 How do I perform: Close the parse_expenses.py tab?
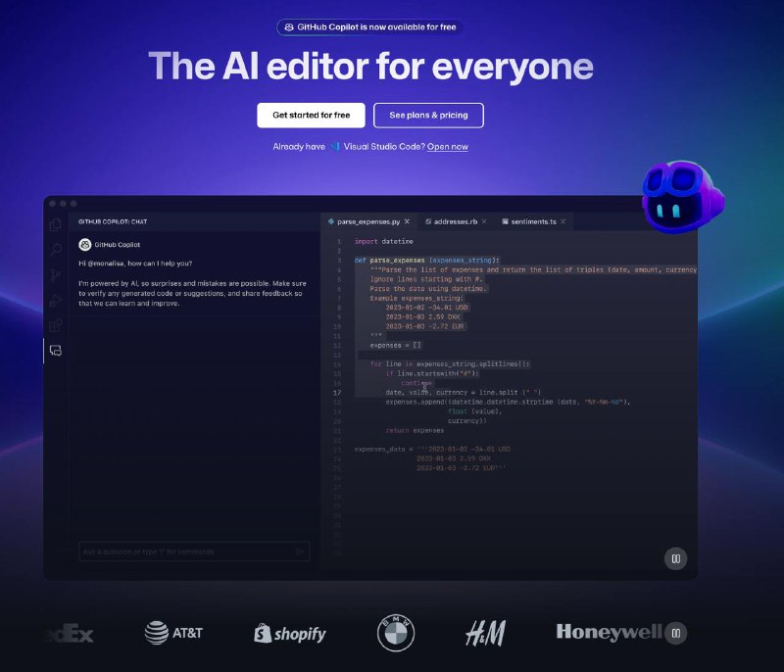[x=407, y=221]
